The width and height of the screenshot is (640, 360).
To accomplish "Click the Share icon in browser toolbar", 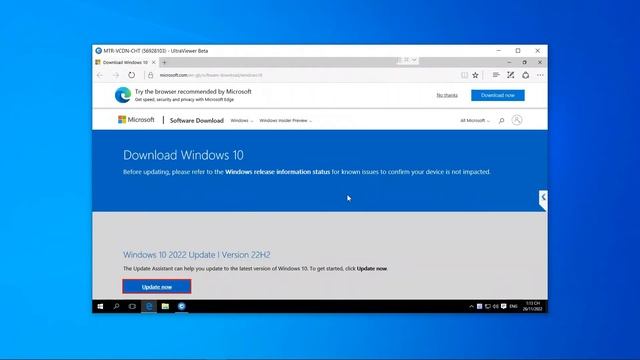I will point(526,75).
